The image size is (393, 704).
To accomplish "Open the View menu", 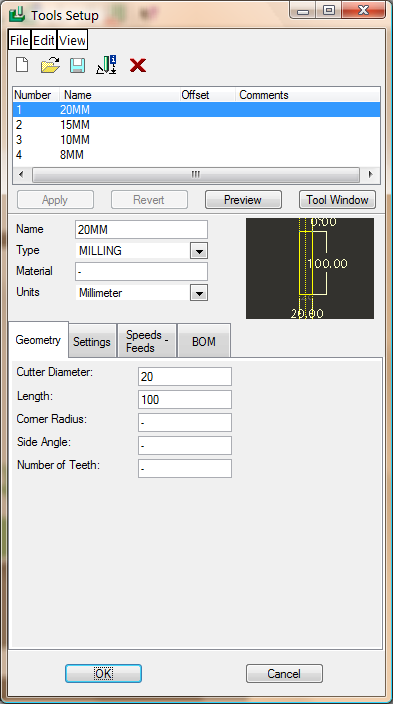I will tap(72, 40).
